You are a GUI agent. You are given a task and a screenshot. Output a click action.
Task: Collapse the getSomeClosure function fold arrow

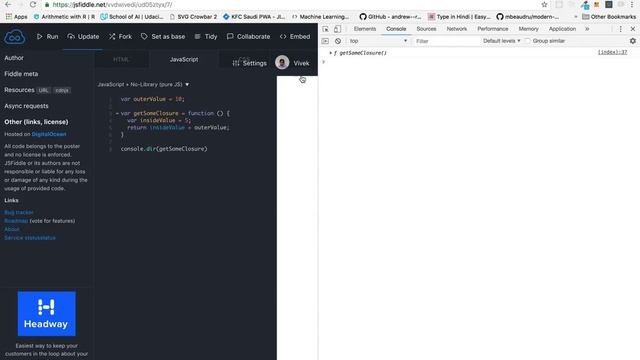[117, 113]
